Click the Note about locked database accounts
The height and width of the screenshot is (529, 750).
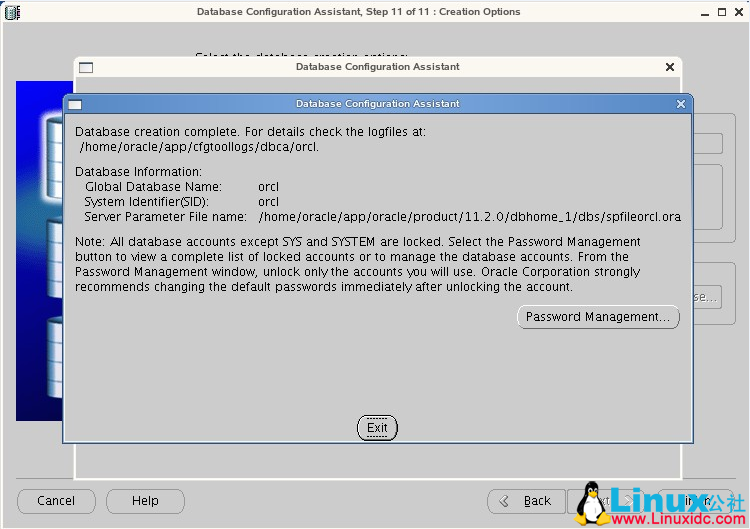point(358,264)
